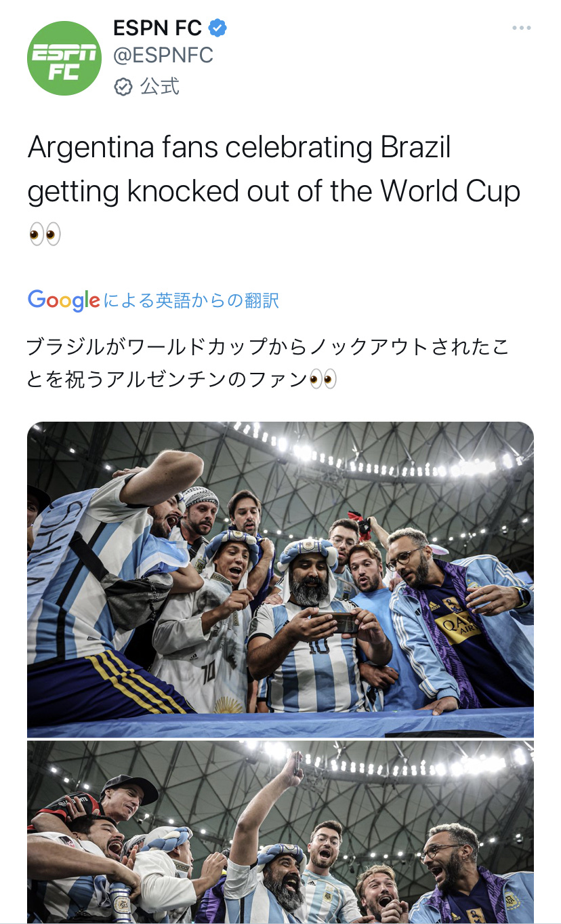The width and height of the screenshot is (561, 924).
Task: Tap the blue verified checkmark badge
Action: coord(217,28)
